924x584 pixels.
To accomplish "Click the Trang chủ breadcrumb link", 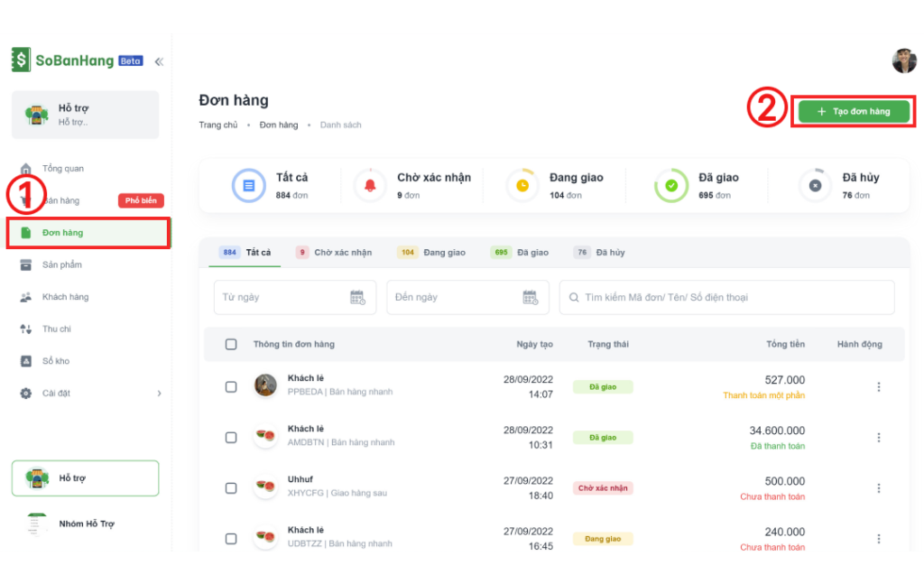I will [217, 125].
